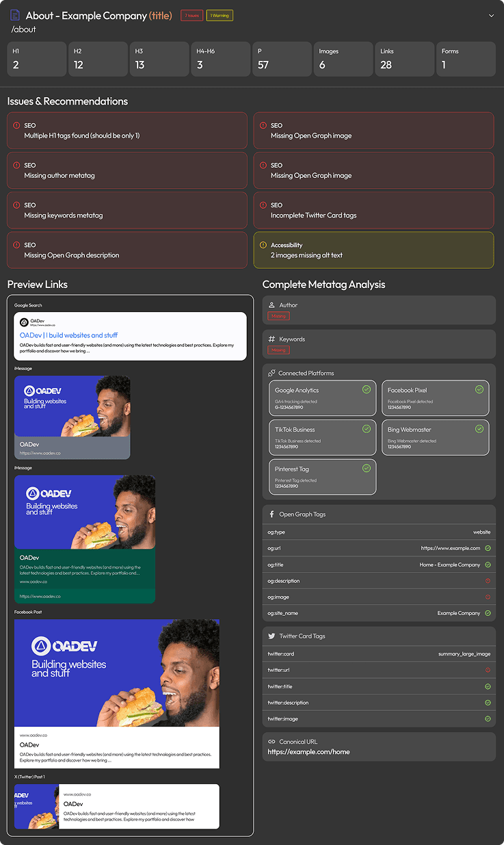504x845 pixels.
Task: Click the og:description missing status icon
Action: (x=488, y=581)
